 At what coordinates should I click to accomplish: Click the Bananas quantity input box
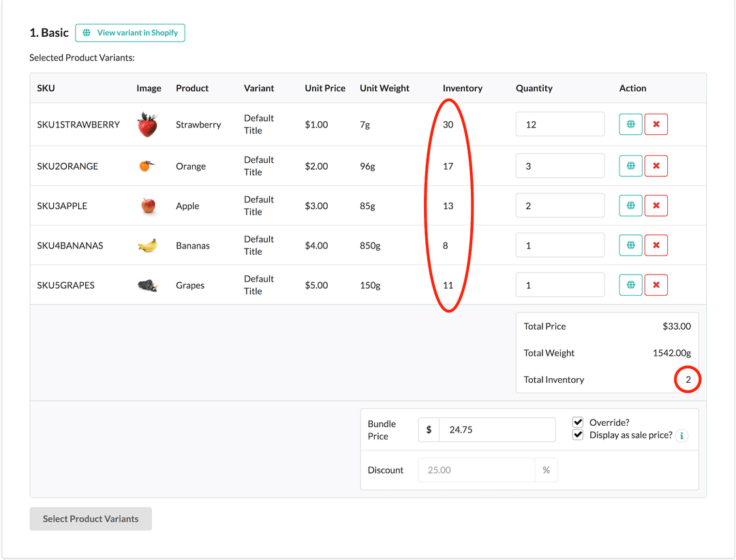pyautogui.click(x=559, y=245)
